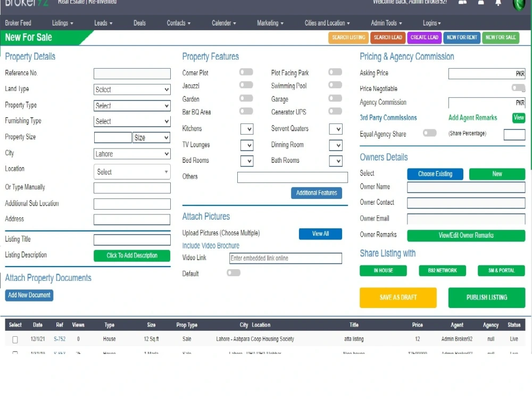This screenshot has width=532, height=399.
Task: Toggle the Default picture switch
Action: pyautogui.click(x=234, y=273)
